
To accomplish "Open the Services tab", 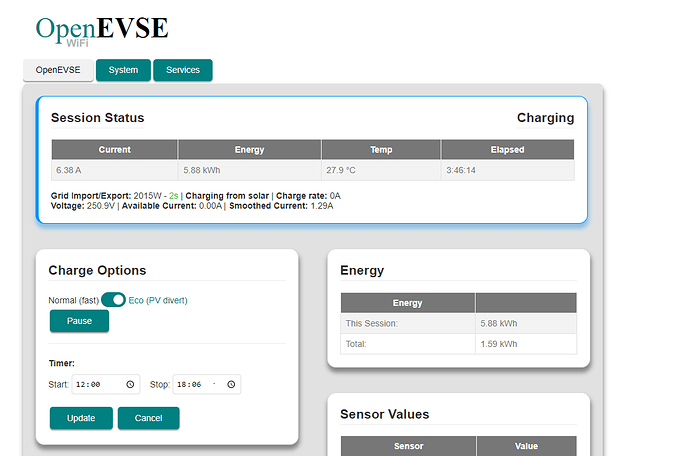I will [183, 70].
